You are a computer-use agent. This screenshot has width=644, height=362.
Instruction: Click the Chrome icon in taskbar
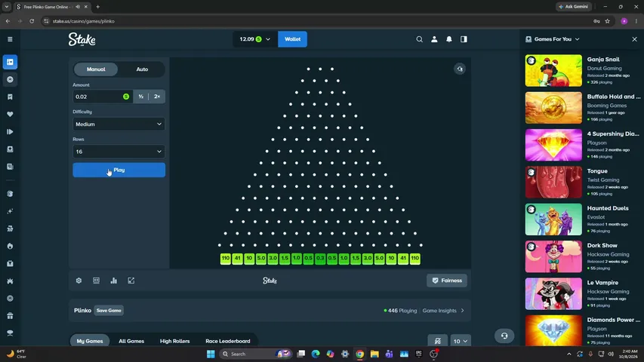click(x=360, y=354)
